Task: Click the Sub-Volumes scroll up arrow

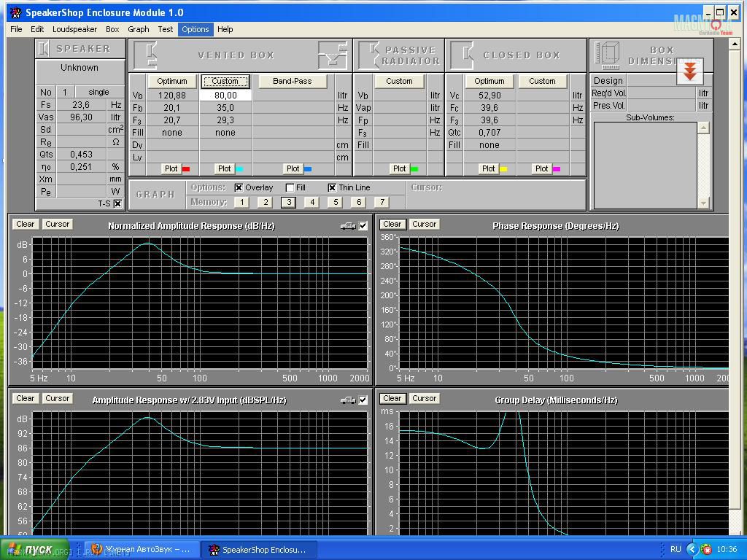Action: click(x=703, y=128)
